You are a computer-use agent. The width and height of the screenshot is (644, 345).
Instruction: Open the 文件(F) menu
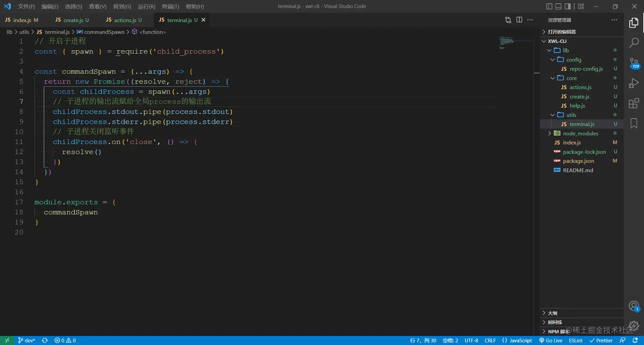point(26,6)
